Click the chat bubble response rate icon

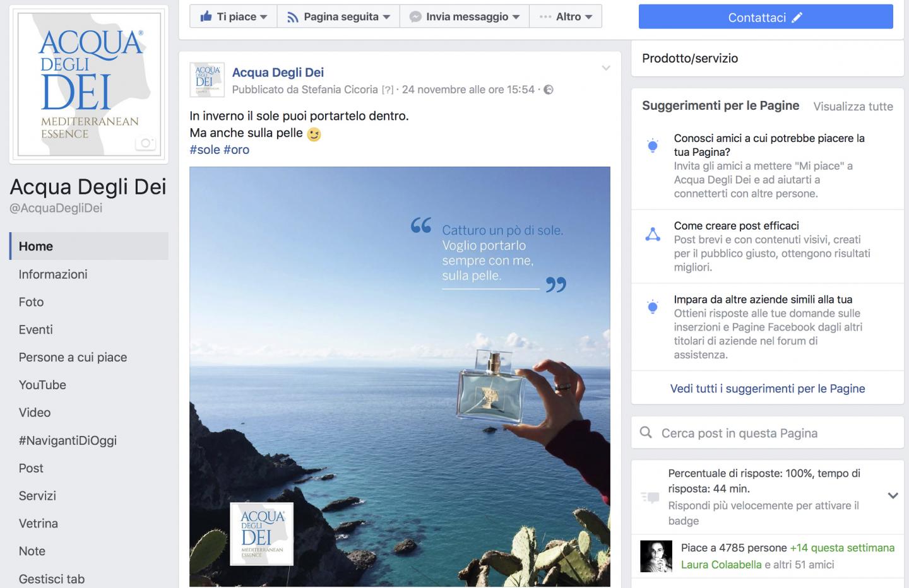[x=650, y=497]
